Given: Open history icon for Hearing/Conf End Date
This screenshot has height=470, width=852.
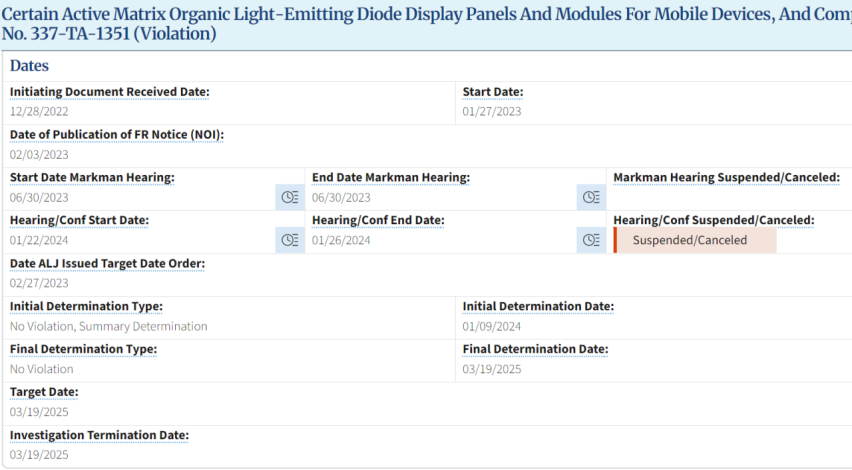Looking at the screenshot, I should [591, 240].
